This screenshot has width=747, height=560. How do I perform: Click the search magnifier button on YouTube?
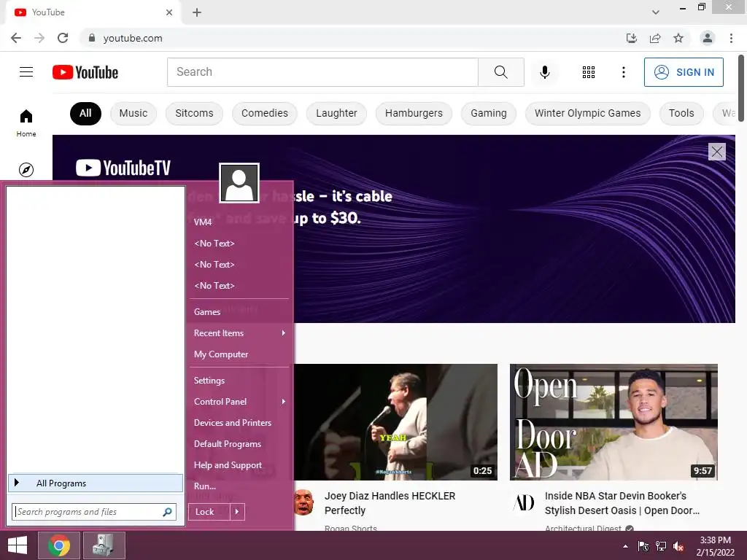pos(500,72)
